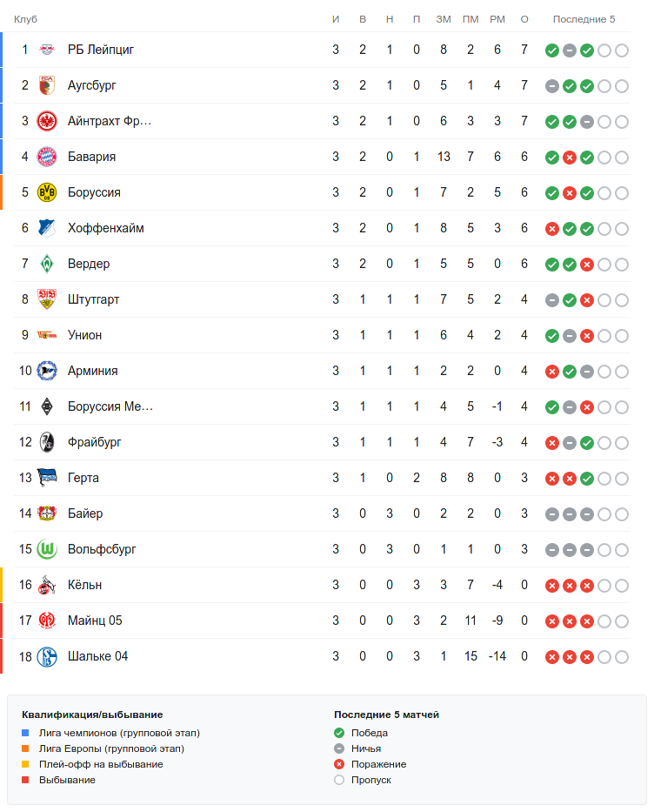Image resolution: width=654 pixels, height=812 pixels.
Task: Click the blue Лига чемпионов legend swatch
Action: tap(26, 734)
